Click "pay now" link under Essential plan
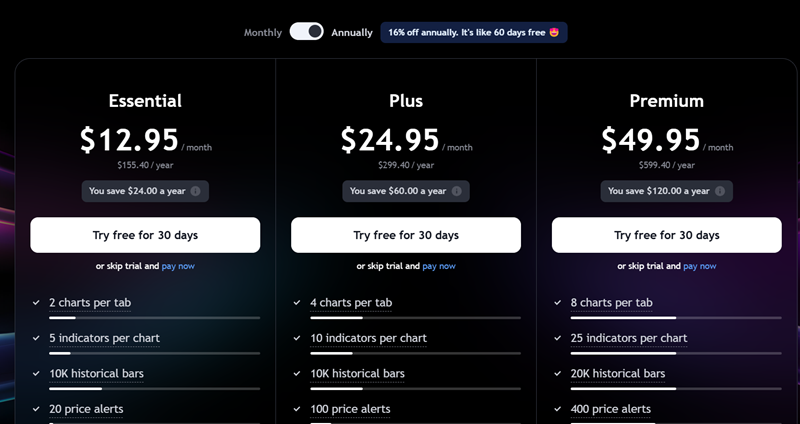This screenshot has width=800, height=424. tap(178, 266)
